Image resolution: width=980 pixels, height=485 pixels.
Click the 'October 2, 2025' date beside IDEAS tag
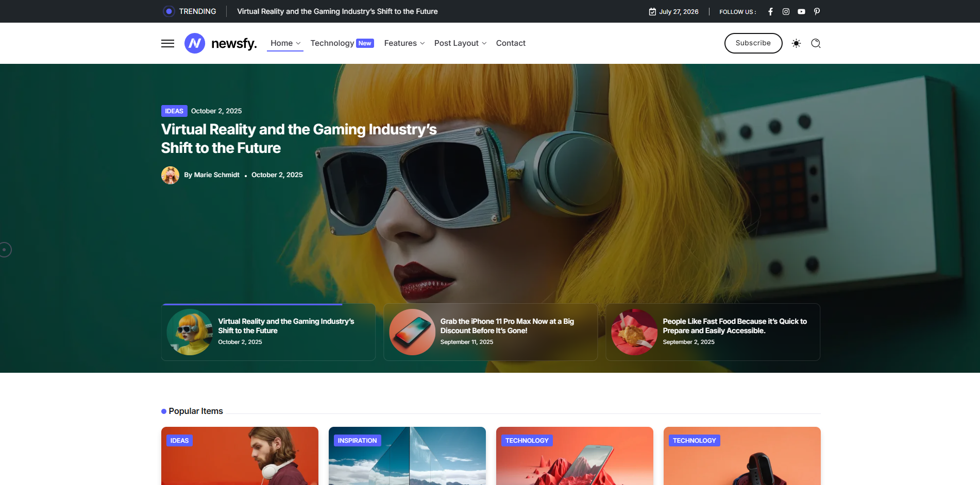tap(216, 111)
